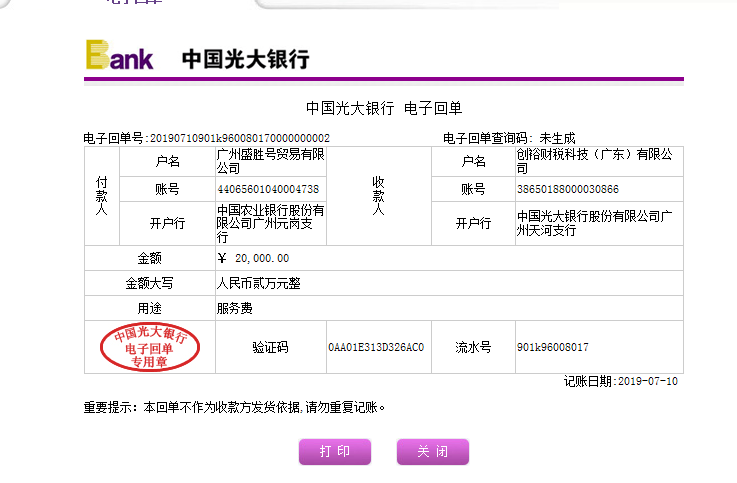The width and height of the screenshot is (737, 483).
Task: Click payer bank 中国农业银行股份有限公司广州元岗支行
Action: [270, 223]
